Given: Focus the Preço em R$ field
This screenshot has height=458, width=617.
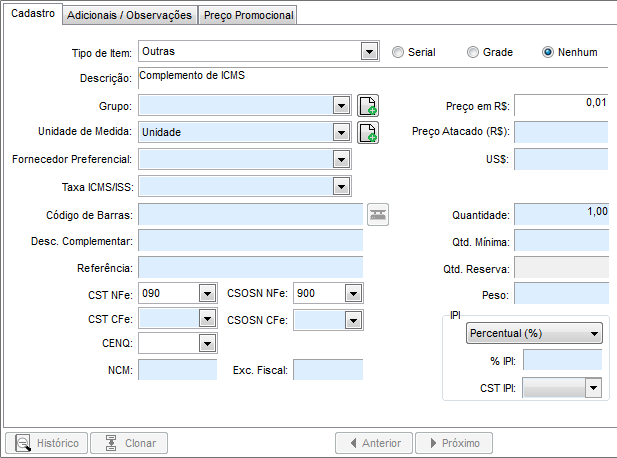Looking at the screenshot, I should tap(561, 105).
